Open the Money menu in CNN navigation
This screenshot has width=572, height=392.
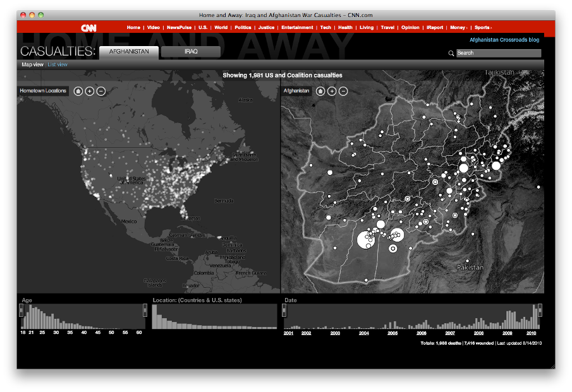point(458,28)
